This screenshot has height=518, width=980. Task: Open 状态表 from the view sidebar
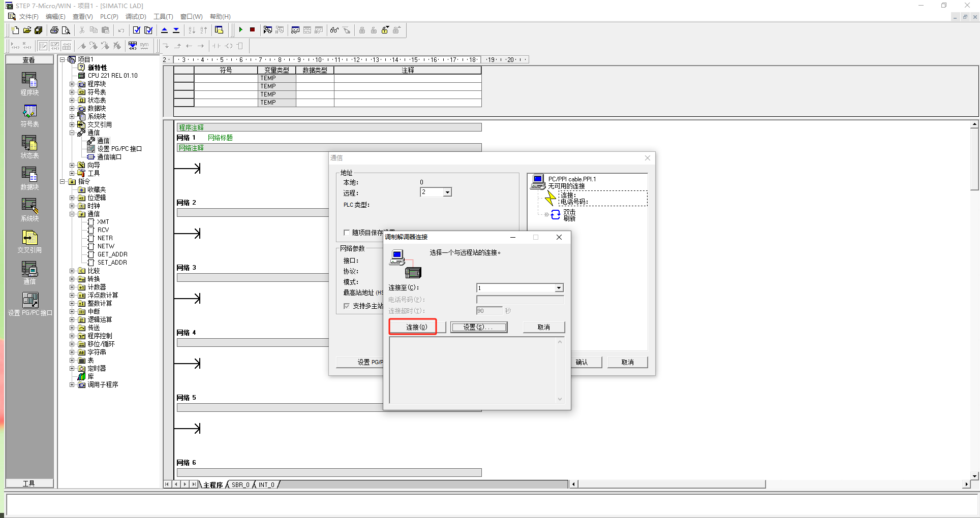pyautogui.click(x=29, y=147)
